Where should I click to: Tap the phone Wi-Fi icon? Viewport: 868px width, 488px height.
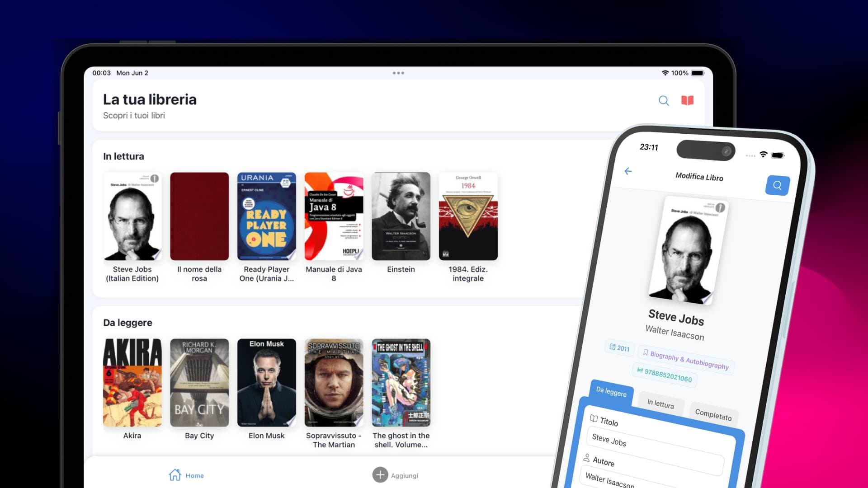tap(764, 154)
